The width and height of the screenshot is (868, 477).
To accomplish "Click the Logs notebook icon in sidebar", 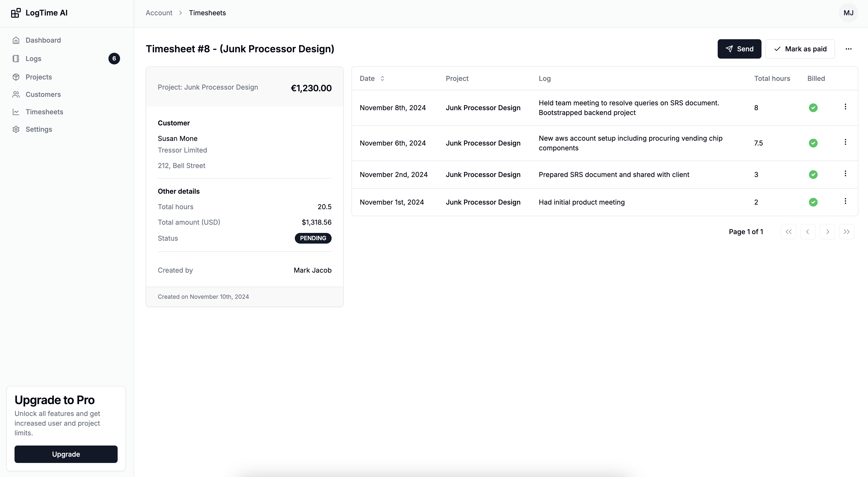I will tap(16, 59).
